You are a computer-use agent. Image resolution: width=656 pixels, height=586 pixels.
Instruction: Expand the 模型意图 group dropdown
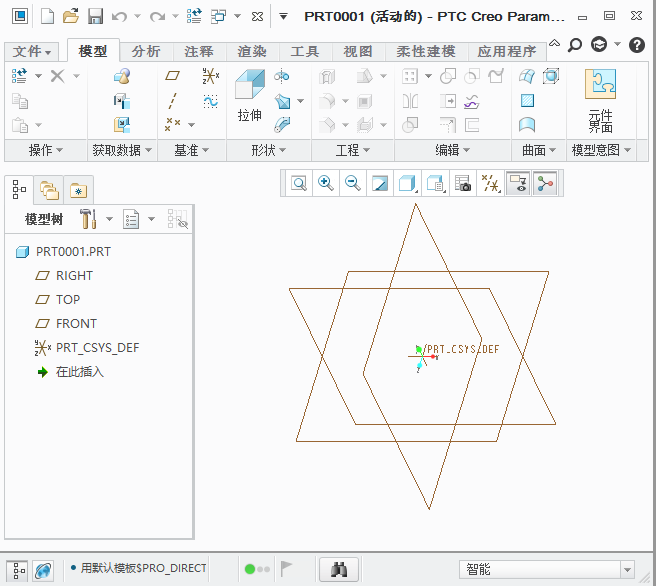(x=601, y=150)
